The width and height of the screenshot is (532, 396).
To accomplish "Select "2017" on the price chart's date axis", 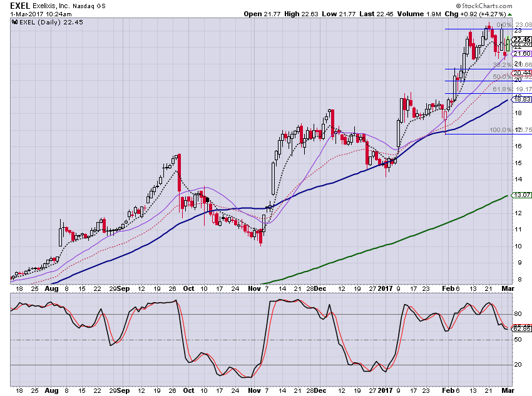I will 385,288.
